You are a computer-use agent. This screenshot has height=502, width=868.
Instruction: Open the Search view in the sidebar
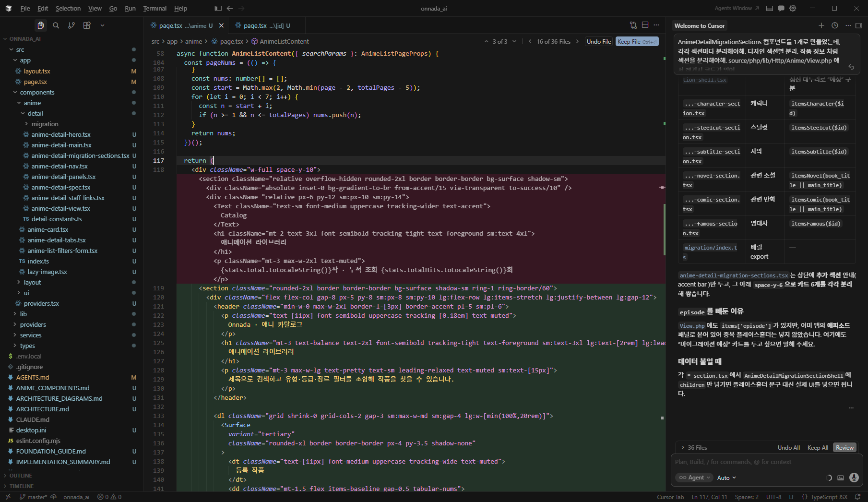56,25
